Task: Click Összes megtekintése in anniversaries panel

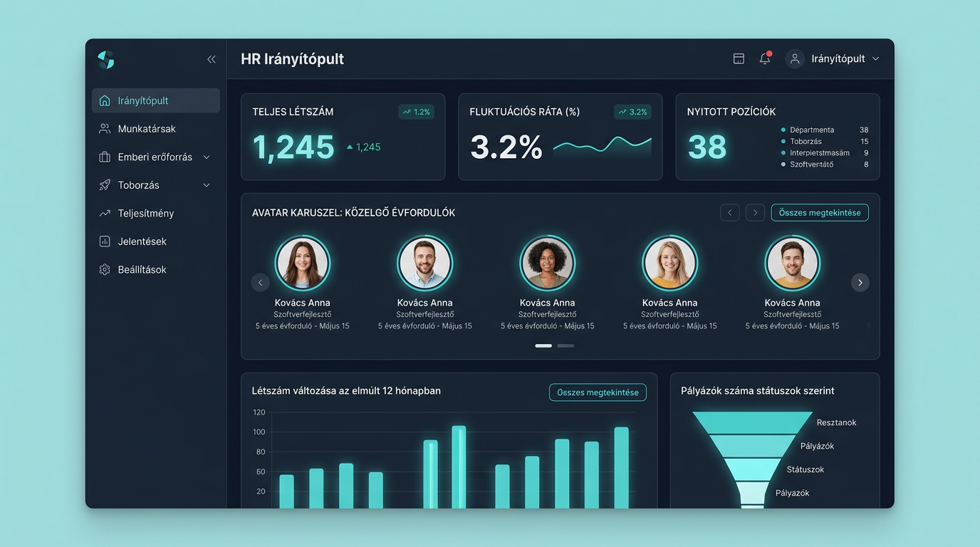Action: (x=820, y=212)
